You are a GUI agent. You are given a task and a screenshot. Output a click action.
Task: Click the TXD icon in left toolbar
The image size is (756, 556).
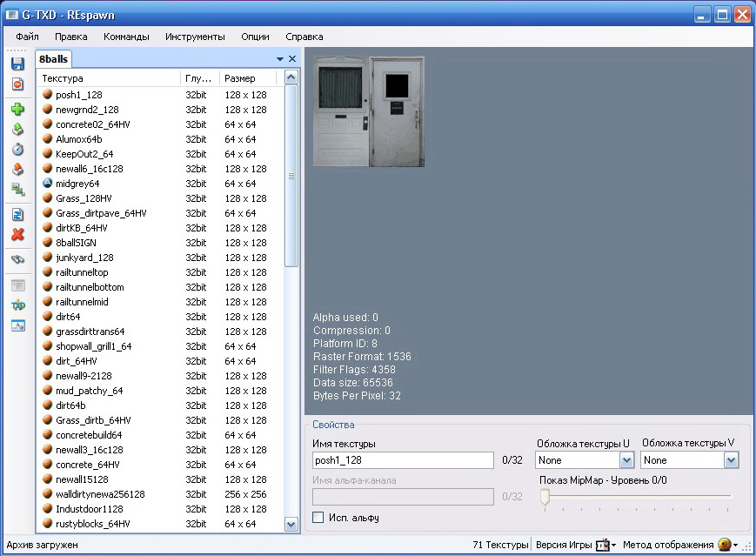click(17, 305)
